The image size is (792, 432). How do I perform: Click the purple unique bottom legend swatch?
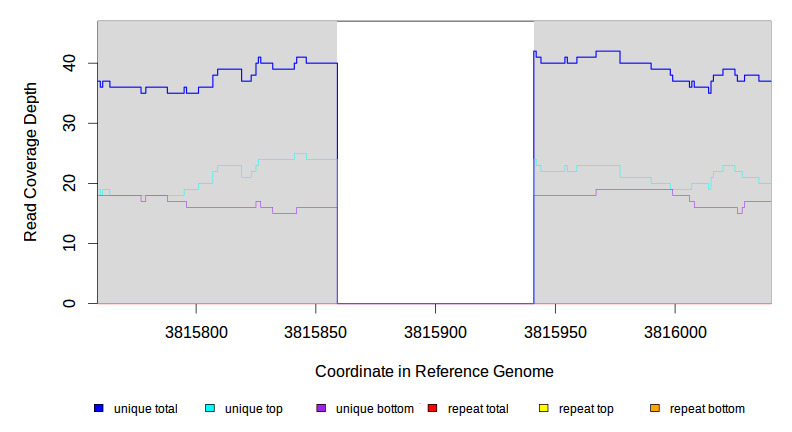(321, 408)
